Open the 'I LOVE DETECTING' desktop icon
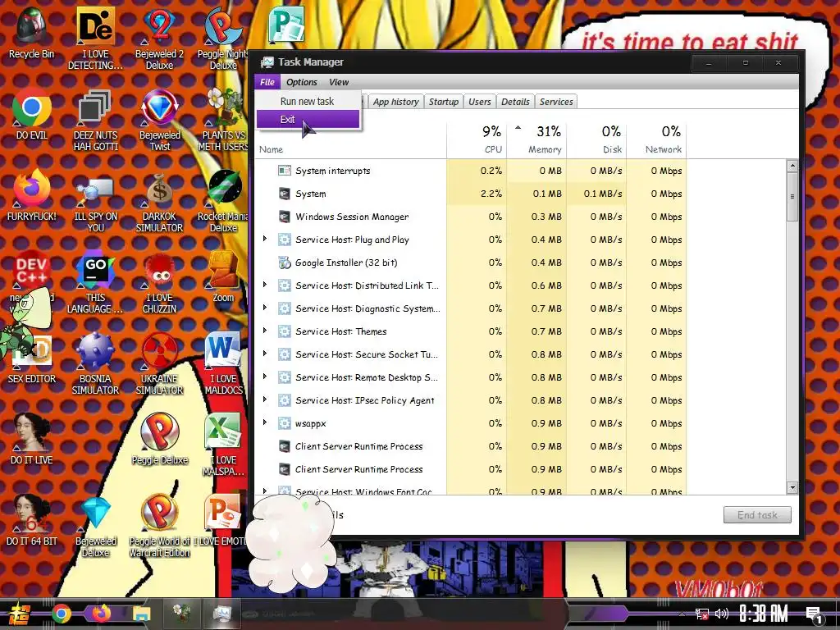This screenshot has height=630, width=840. tap(95, 38)
